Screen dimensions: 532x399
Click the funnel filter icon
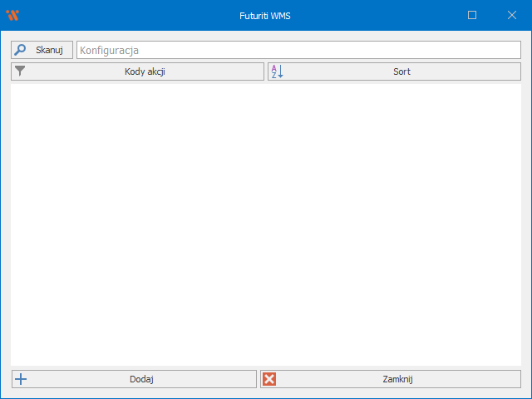click(21, 71)
